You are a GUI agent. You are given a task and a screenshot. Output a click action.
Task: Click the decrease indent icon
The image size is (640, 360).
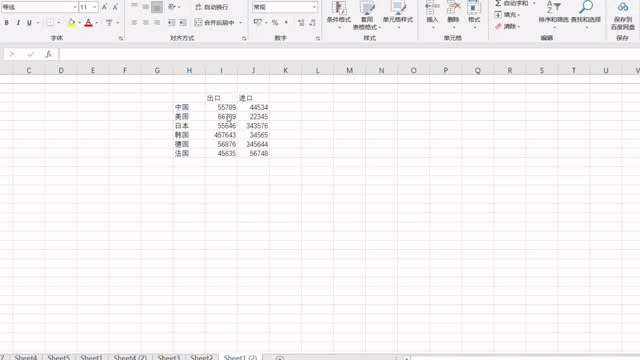pyautogui.click(x=171, y=23)
